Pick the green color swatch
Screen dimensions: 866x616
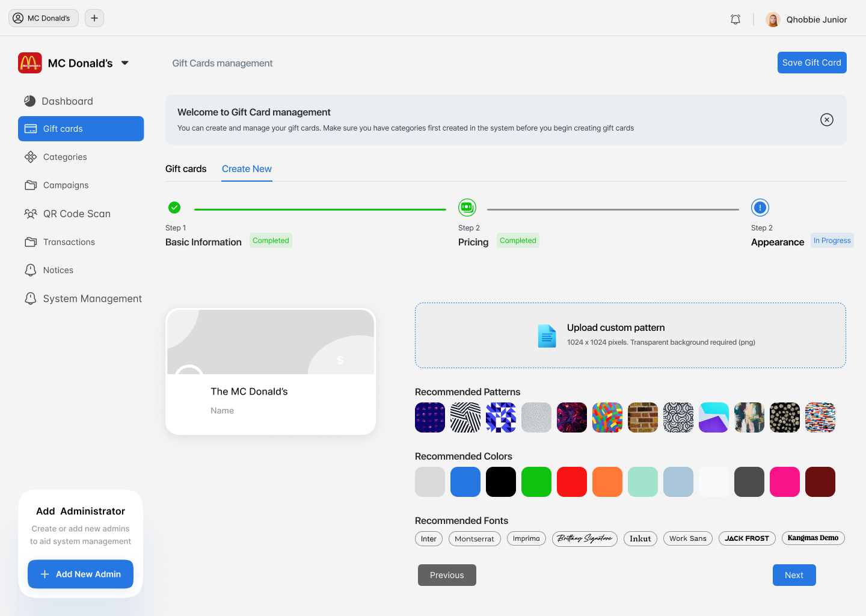[536, 482]
